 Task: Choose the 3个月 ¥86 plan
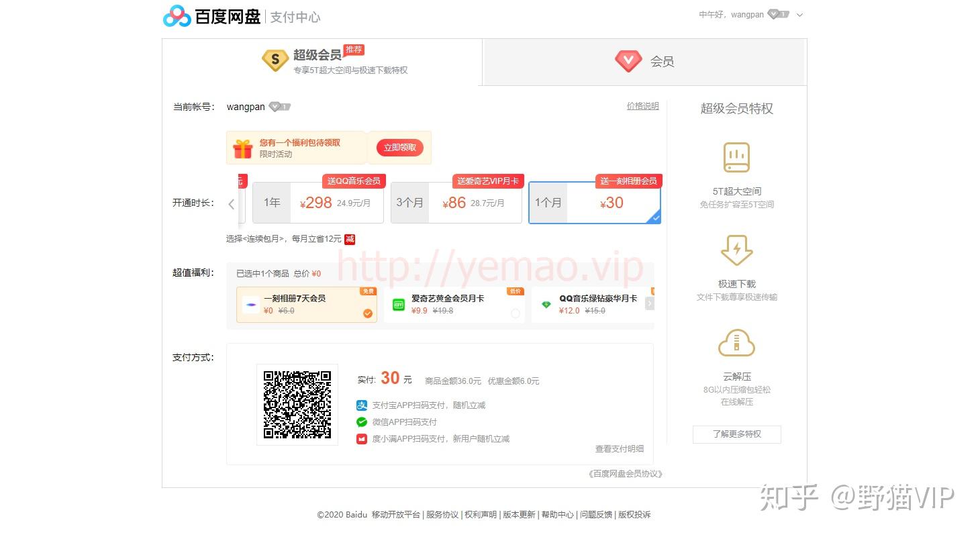point(456,203)
